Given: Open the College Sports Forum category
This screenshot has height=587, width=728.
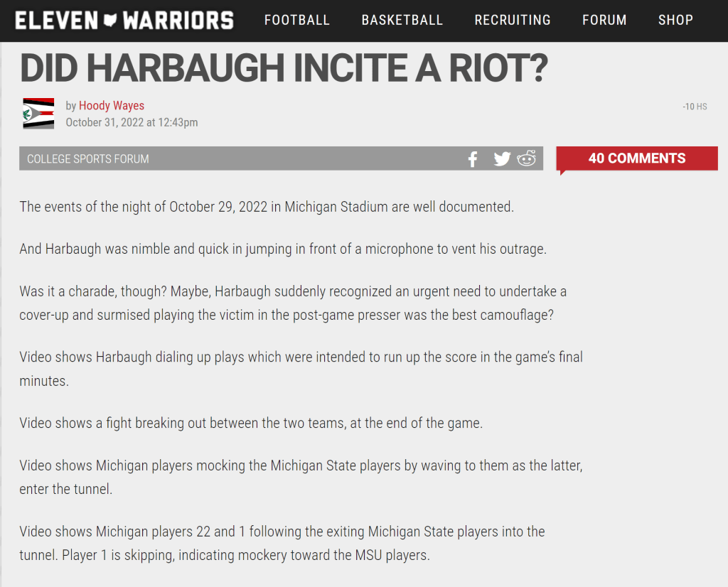Looking at the screenshot, I should [x=88, y=159].
